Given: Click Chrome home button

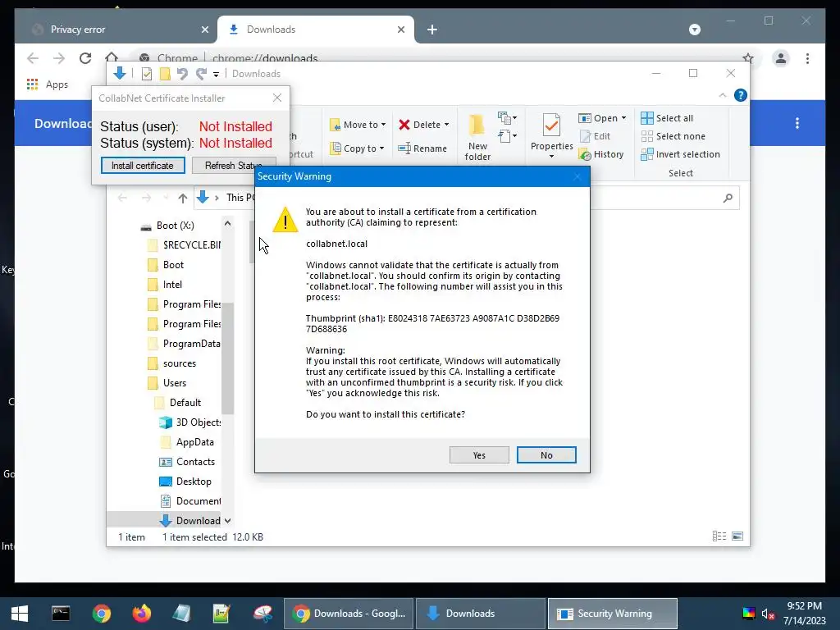Looking at the screenshot, I should (x=111, y=57).
